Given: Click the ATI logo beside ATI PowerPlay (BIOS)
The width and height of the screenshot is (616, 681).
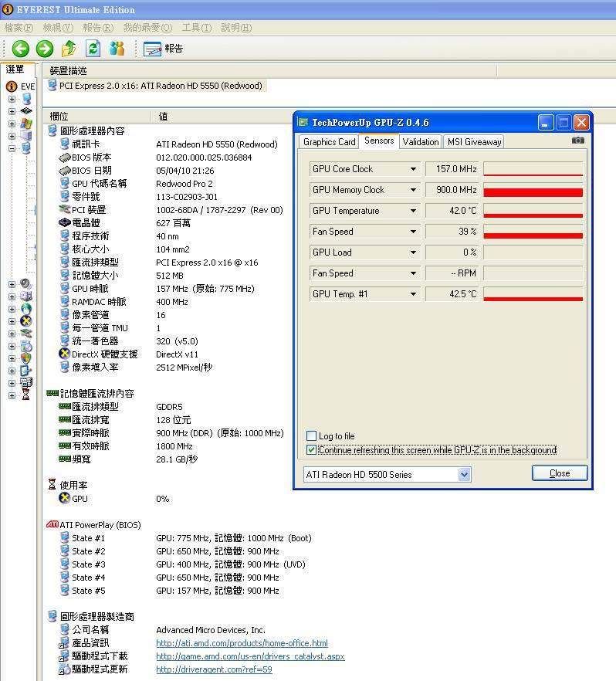Looking at the screenshot, I should [52, 525].
